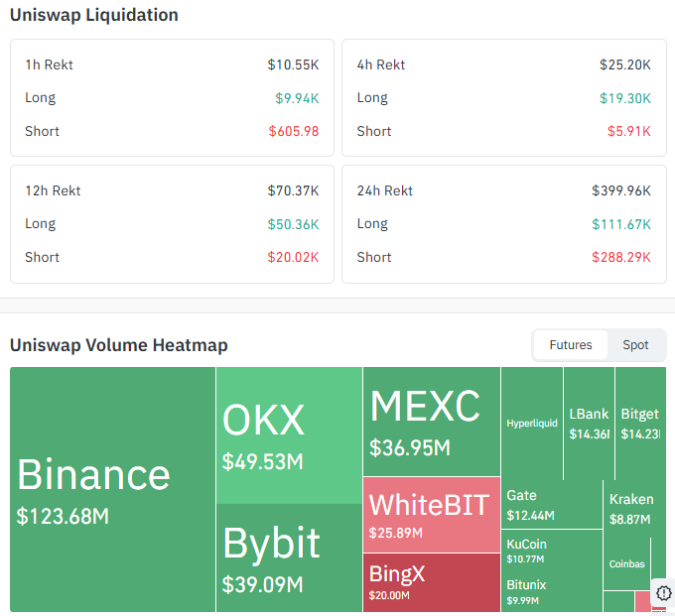Screen dimensions: 675x616
Task: Click the 24h Rekt label
Action: pyautogui.click(x=385, y=190)
